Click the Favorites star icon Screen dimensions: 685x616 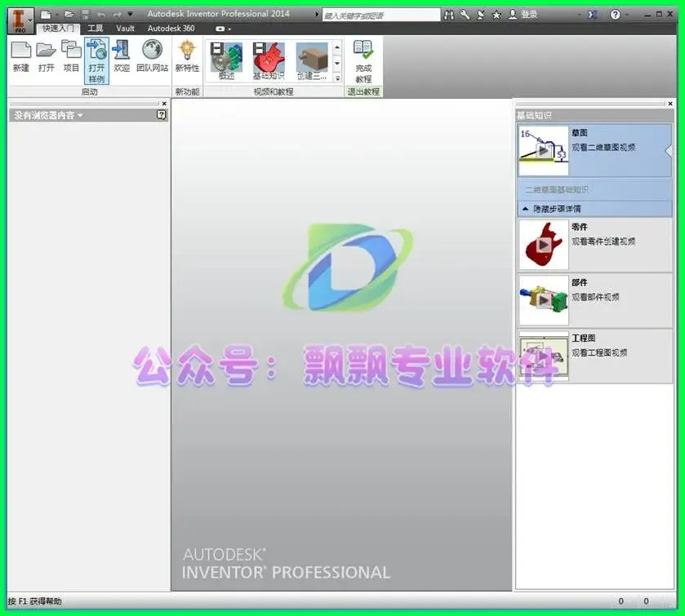pyautogui.click(x=496, y=15)
